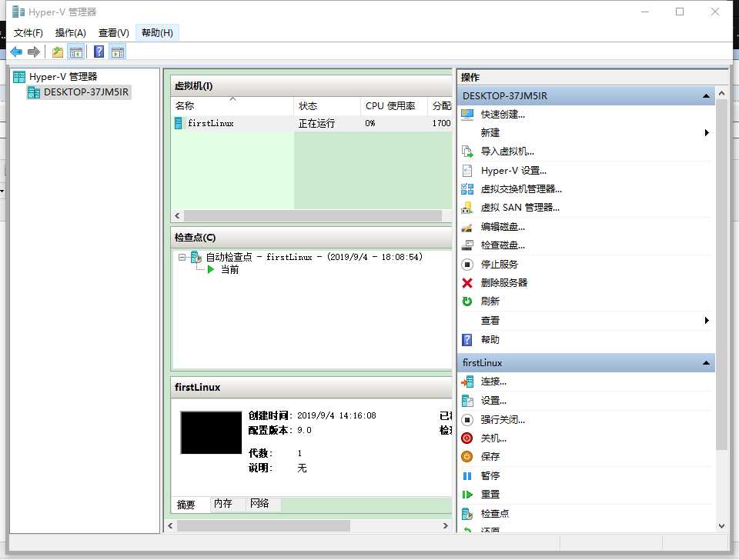Click 虚拟 SAN 管理器... action link
The image size is (739, 560).
[x=520, y=208]
